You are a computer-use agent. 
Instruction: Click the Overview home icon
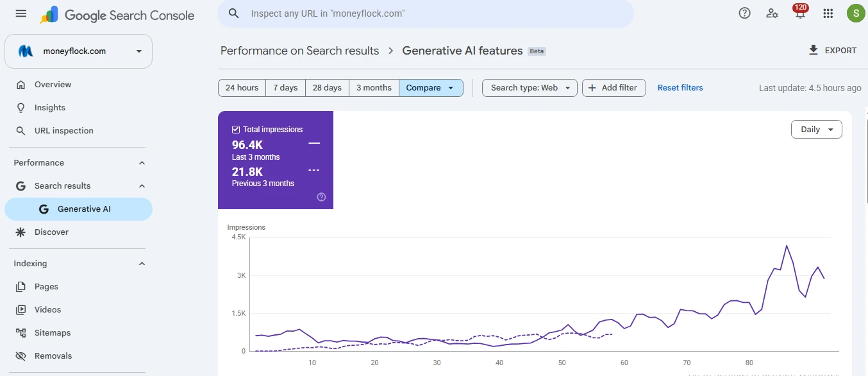(x=21, y=85)
